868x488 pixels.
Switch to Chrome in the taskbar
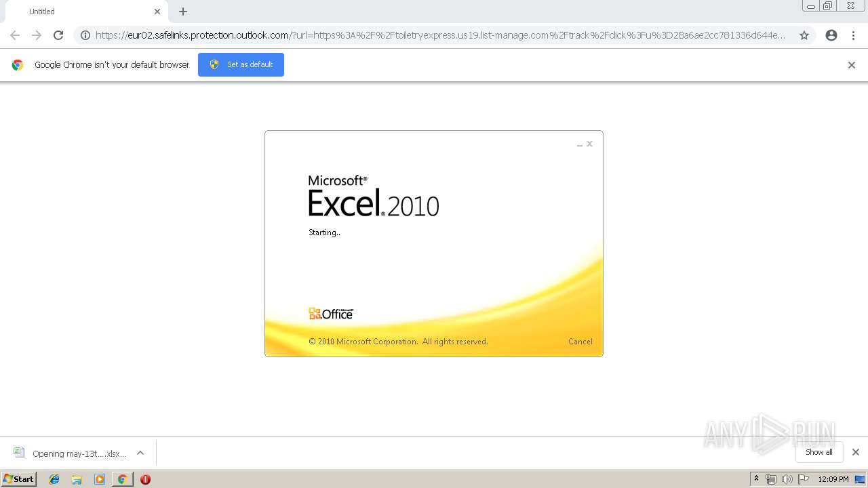122,479
